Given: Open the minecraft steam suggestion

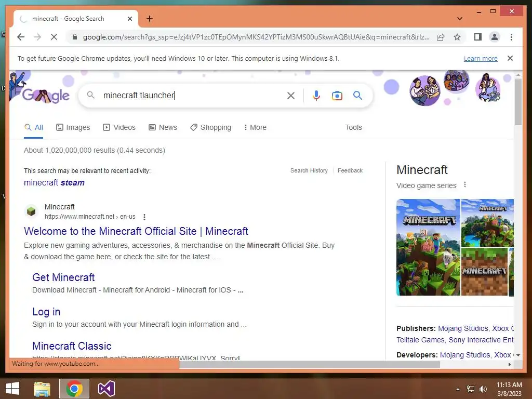Looking at the screenshot, I should point(54,182).
